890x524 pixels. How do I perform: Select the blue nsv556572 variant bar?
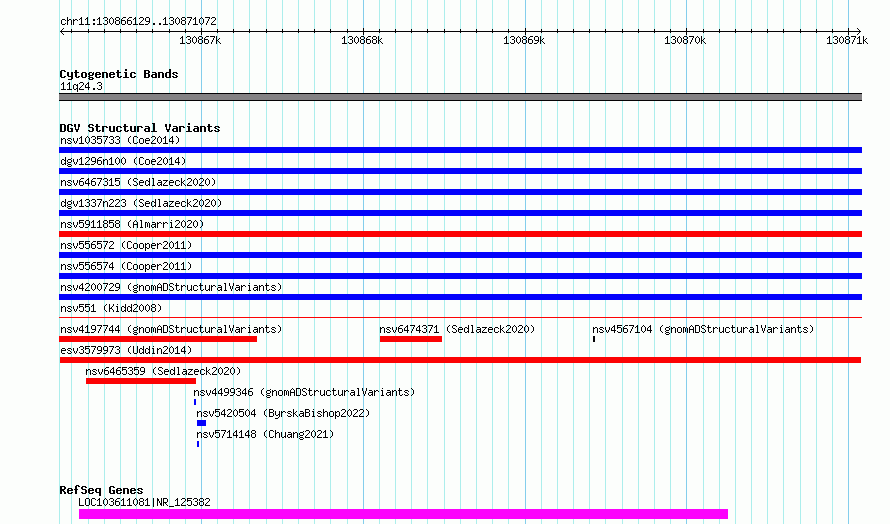460,255
